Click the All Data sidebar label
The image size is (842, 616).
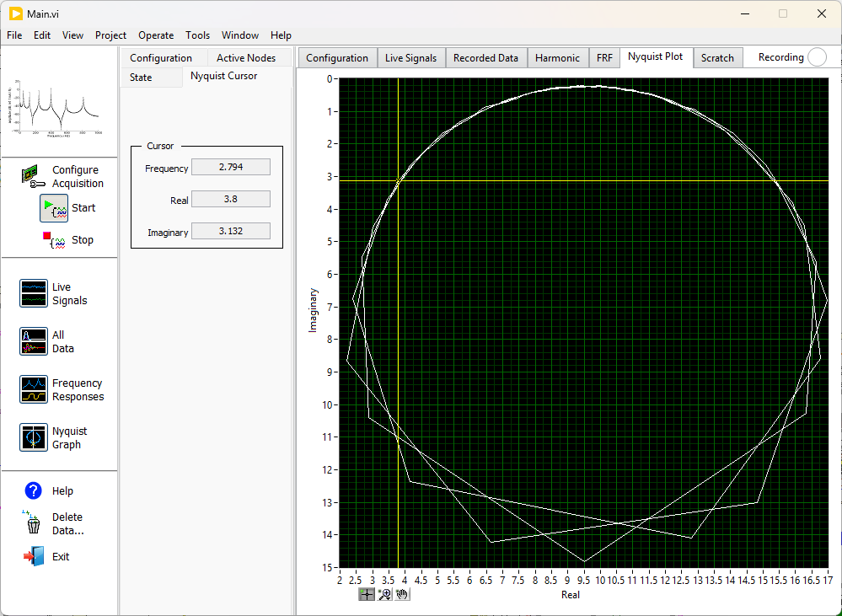63,341
